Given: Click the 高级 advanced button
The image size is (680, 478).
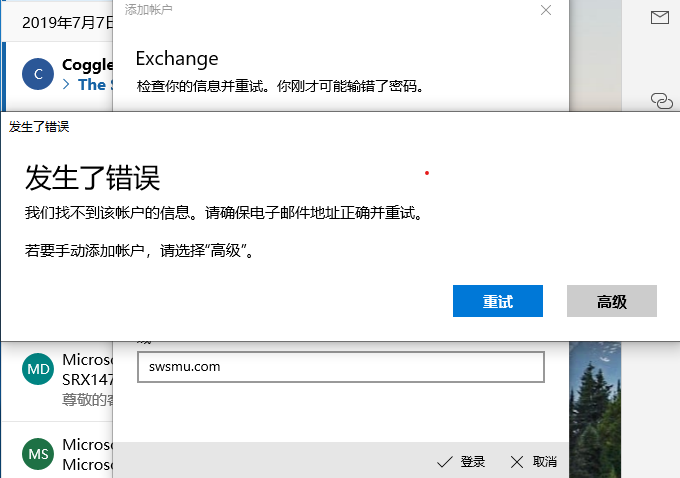Looking at the screenshot, I should [611, 301].
